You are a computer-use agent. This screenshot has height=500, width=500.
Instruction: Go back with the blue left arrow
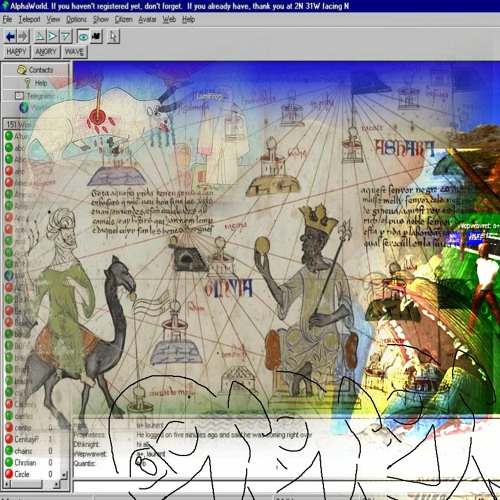11,36
